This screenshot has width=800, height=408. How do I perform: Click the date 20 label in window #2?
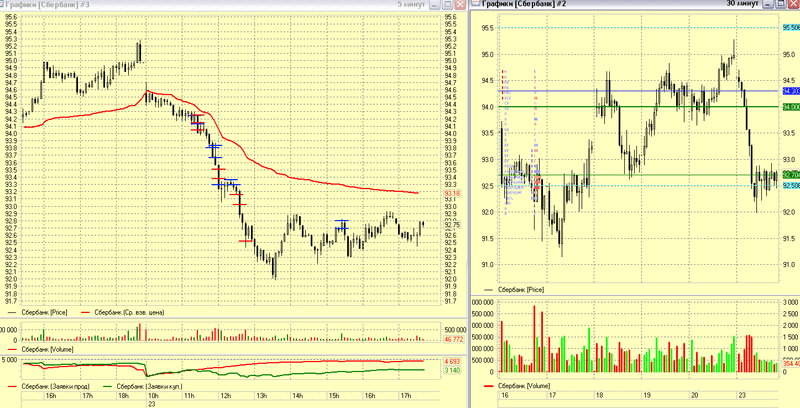[x=694, y=395]
